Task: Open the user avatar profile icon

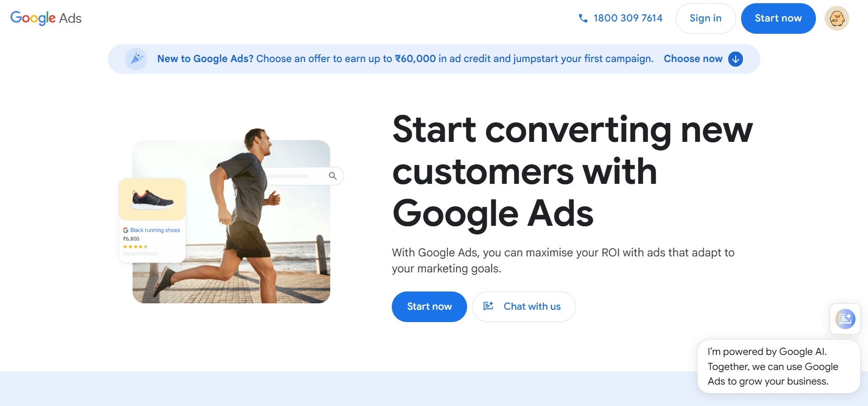Action: click(x=837, y=18)
